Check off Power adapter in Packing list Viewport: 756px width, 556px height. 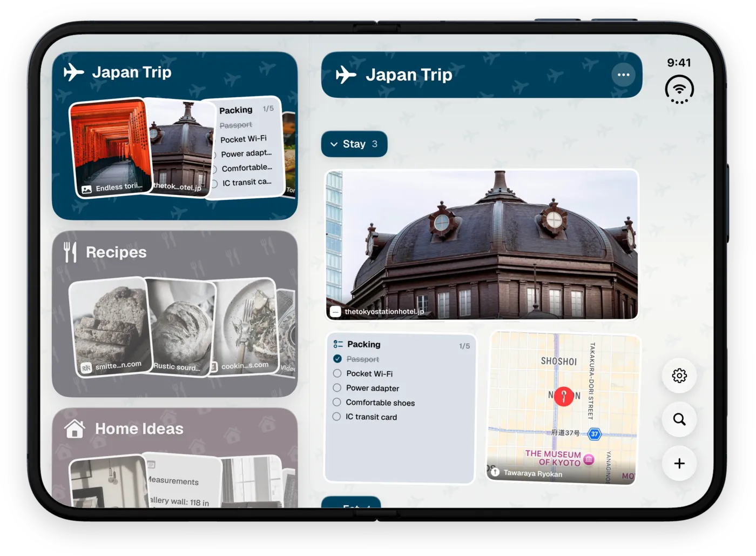[x=337, y=388]
